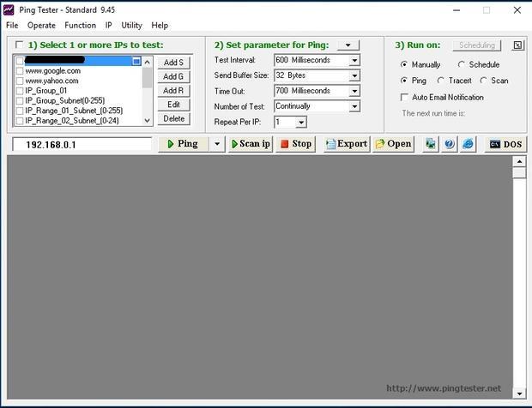Select the Schedule radio option
The height and width of the screenshot is (408, 532).
(x=461, y=64)
